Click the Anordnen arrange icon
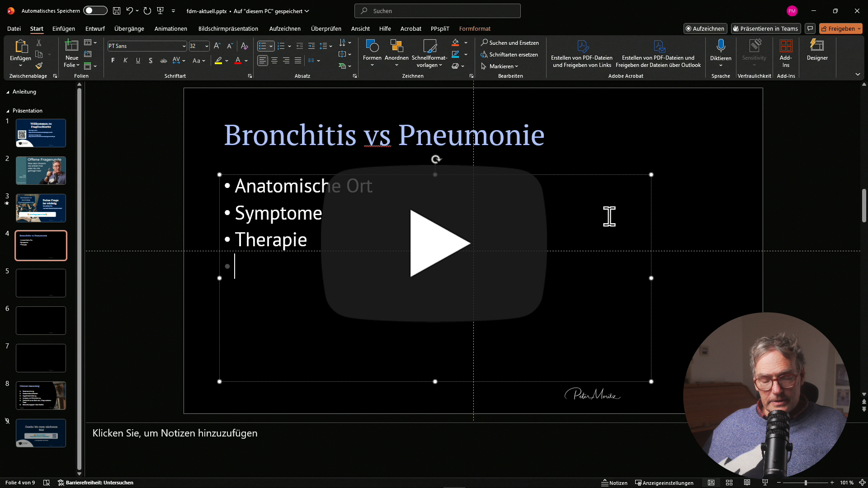Image resolution: width=868 pixels, height=488 pixels. pyautogui.click(x=396, y=46)
